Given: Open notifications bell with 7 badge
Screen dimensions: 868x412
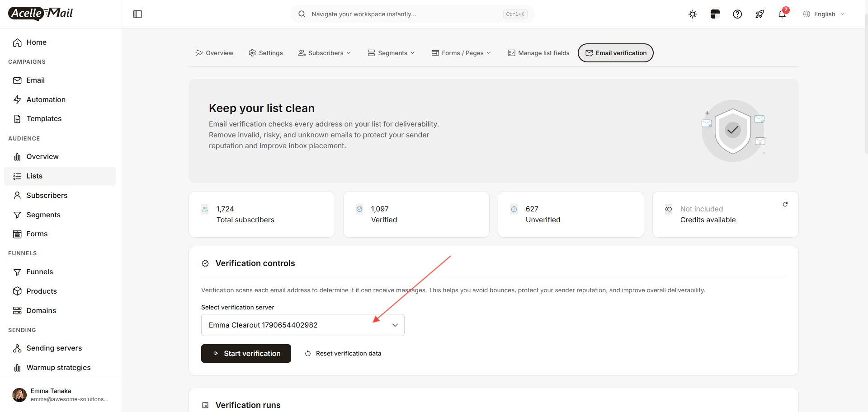Looking at the screenshot, I should pos(783,14).
